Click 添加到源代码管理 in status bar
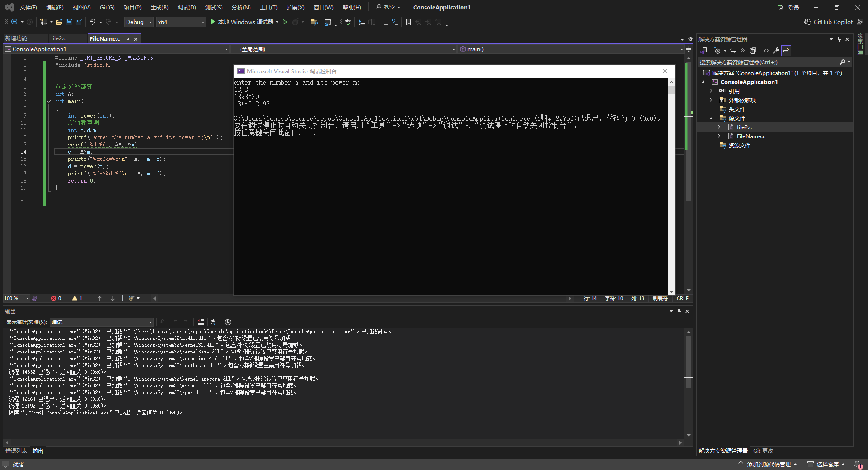 (767, 464)
